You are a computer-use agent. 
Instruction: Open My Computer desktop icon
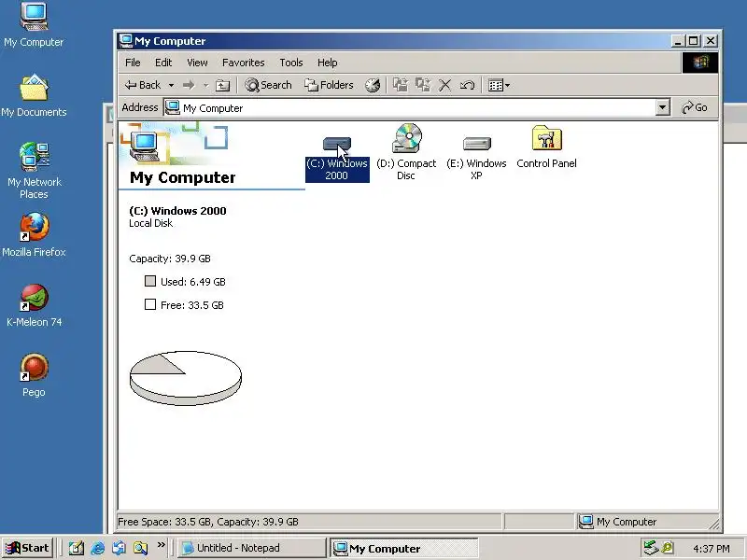coord(34,25)
